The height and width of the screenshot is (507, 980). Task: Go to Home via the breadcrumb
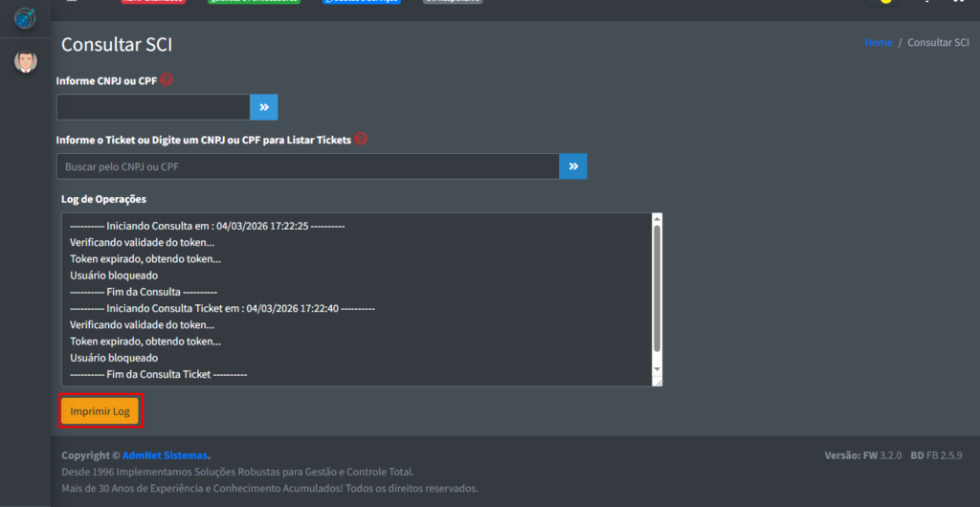click(x=878, y=43)
